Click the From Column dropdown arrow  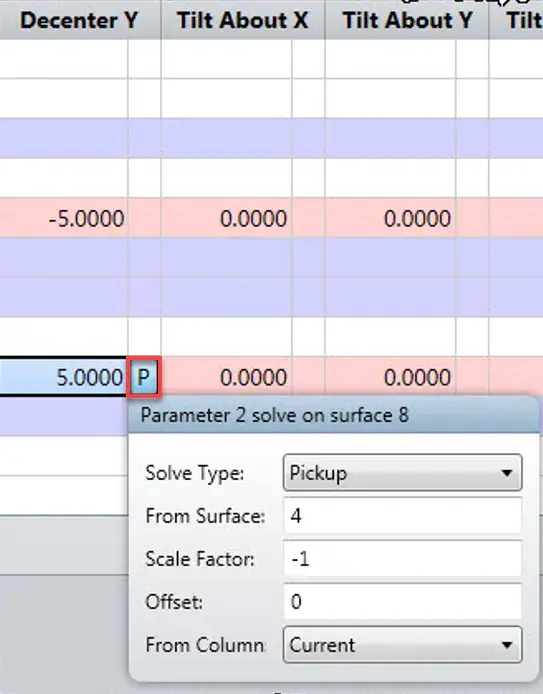pyautogui.click(x=507, y=645)
